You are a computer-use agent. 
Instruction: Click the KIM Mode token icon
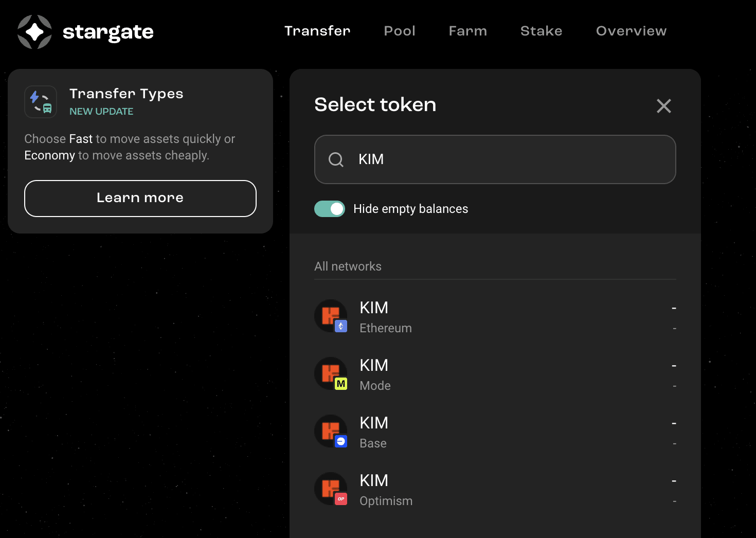331,374
